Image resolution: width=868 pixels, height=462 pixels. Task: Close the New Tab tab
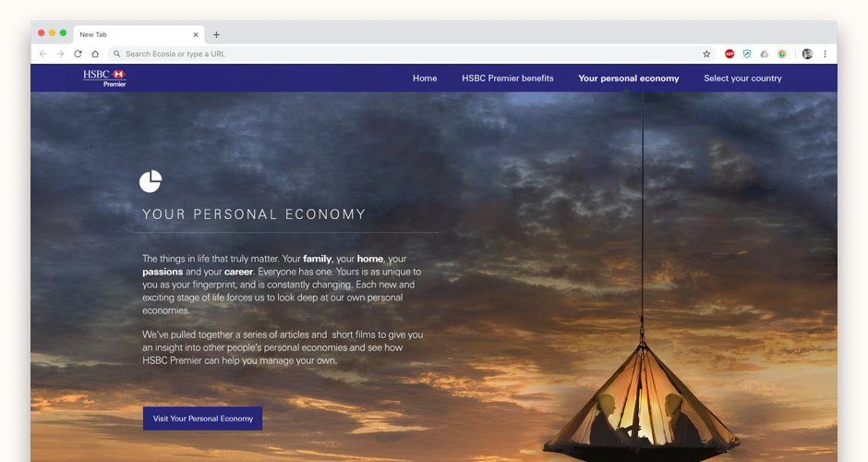click(x=196, y=34)
